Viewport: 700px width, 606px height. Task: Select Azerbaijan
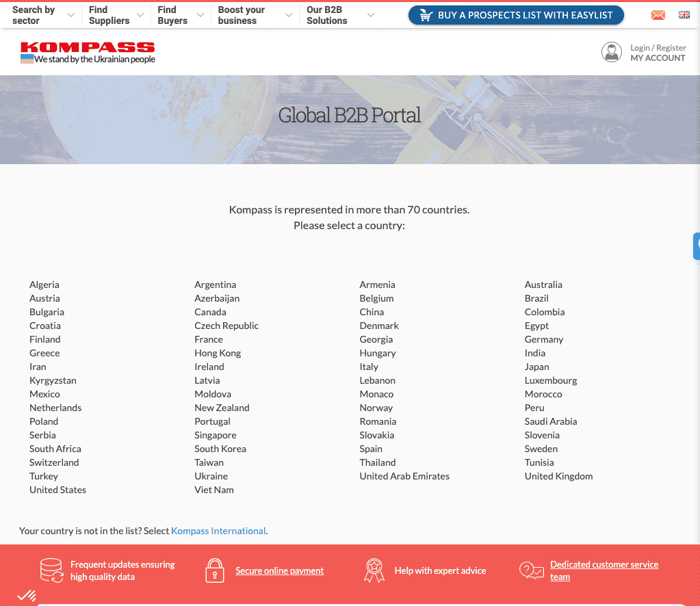click(x=217, y=298)
